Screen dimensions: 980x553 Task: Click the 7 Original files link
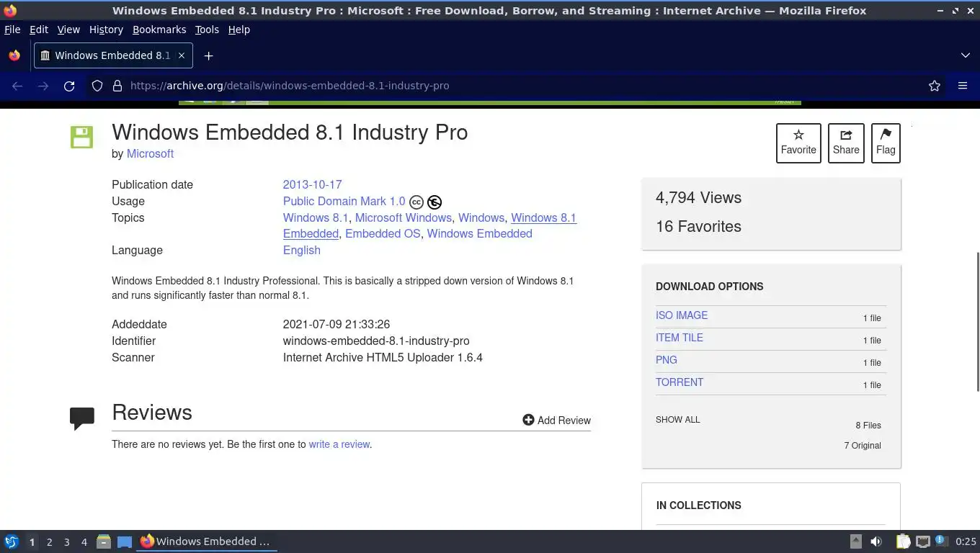[x=863, y=445]
